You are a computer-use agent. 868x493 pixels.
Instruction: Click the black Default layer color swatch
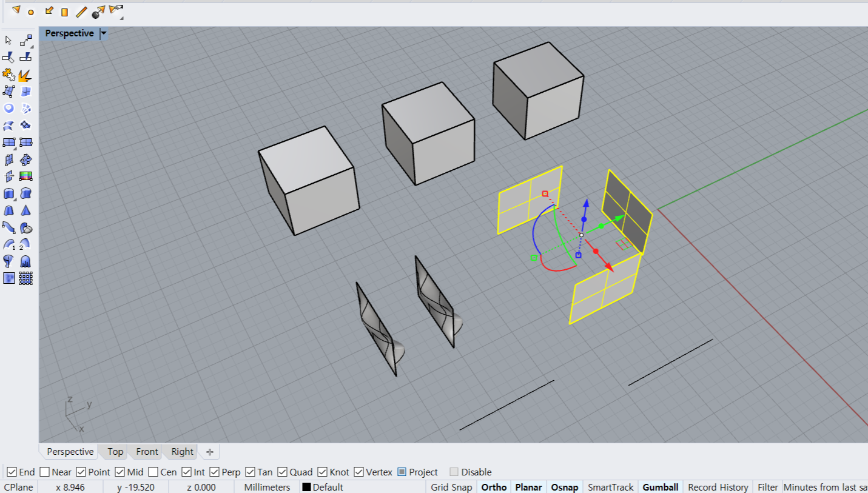coord(306,487)
